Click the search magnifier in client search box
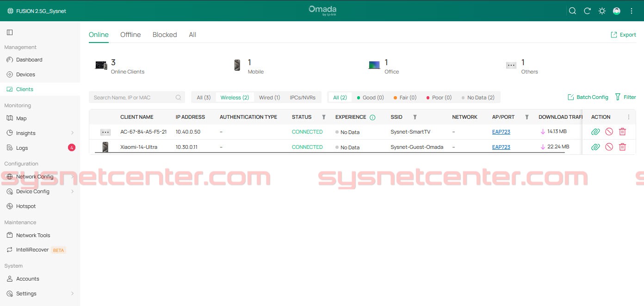The height and width of the screenshot is (306, 644). click(178, 98)
